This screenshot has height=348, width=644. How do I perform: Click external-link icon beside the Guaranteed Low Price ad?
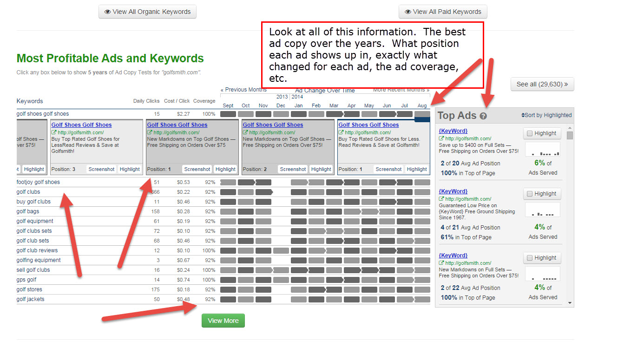pyautogui.click(x=441, y=199)
